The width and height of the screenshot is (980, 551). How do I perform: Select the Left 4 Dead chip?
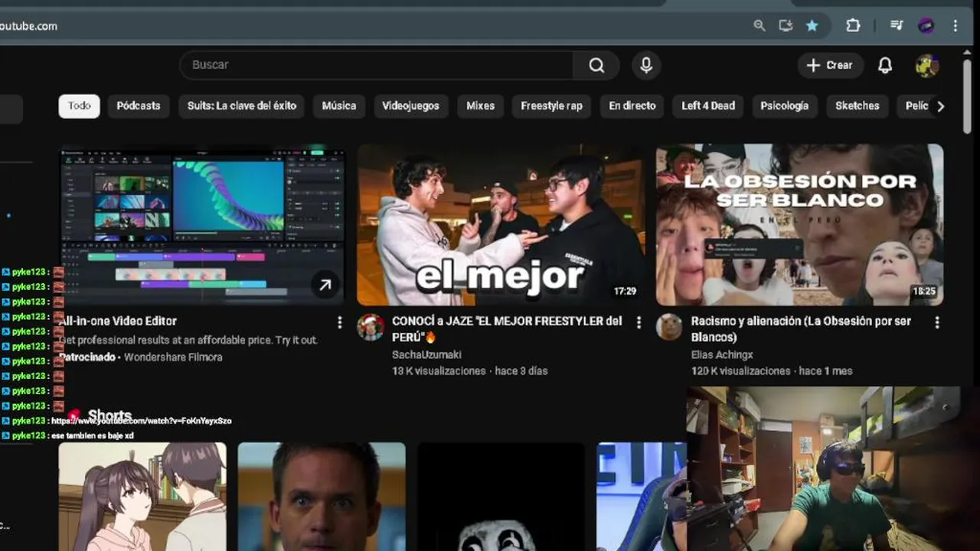pos(708,106)
